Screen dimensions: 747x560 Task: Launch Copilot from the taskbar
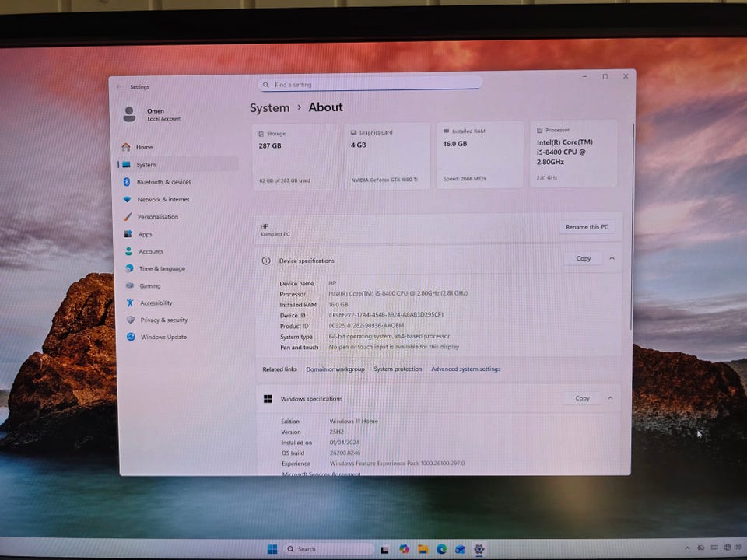coord(404,549)
